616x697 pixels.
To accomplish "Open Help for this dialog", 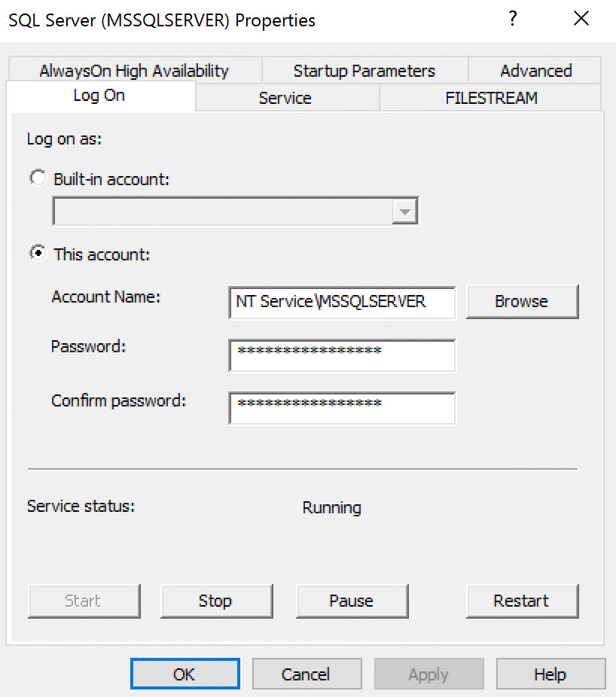I will pos(550,673).
